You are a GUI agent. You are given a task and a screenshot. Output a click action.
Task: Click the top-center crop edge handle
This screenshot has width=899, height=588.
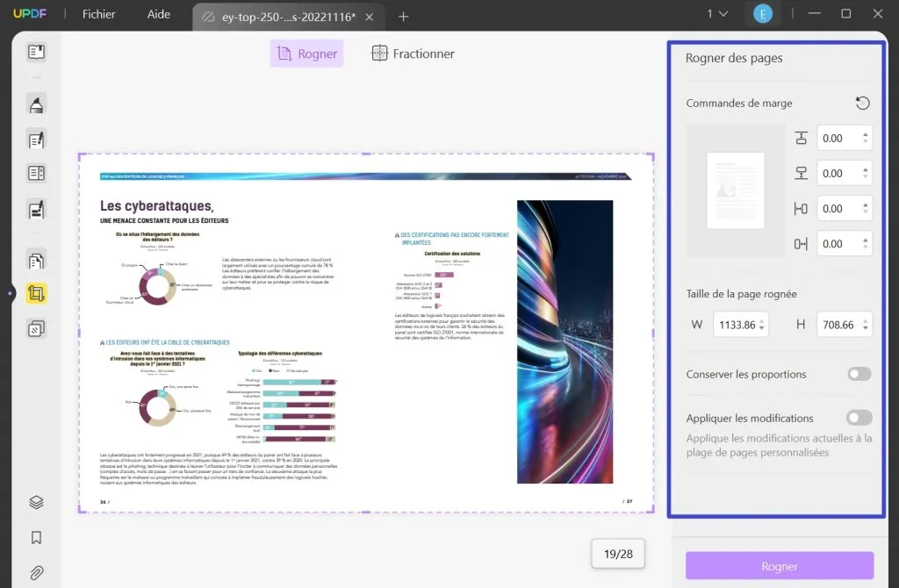(366, 154)
